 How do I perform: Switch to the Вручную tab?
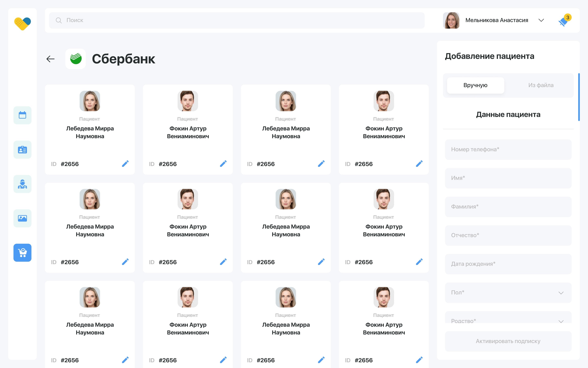click(x=476, y=85)
